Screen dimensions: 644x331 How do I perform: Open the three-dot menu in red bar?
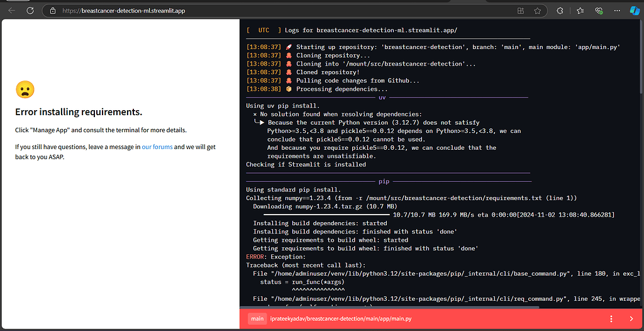[x=611, y=319]
